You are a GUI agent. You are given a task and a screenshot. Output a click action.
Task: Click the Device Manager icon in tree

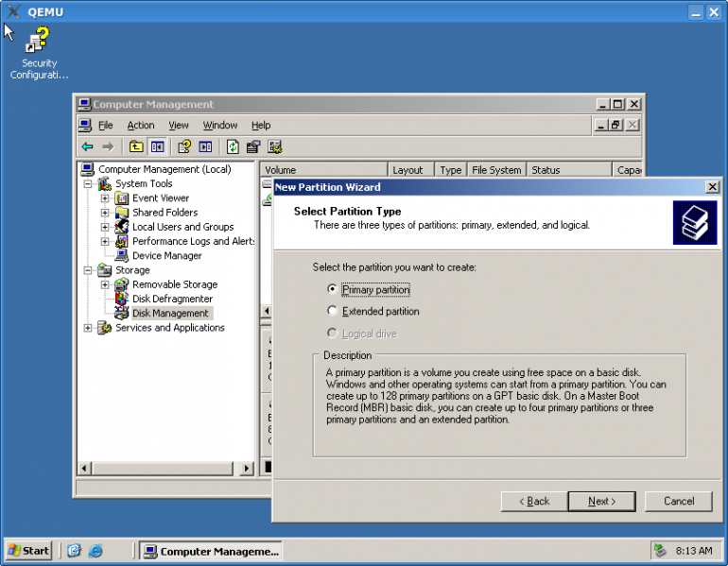(x=121, y=255)
